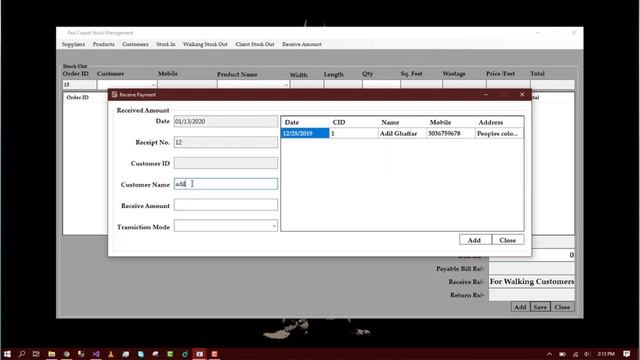Viewport: 640px width, 360px height.
Task: Click the Sq. Feet field in Stock Out
Action: pos(421,84)
